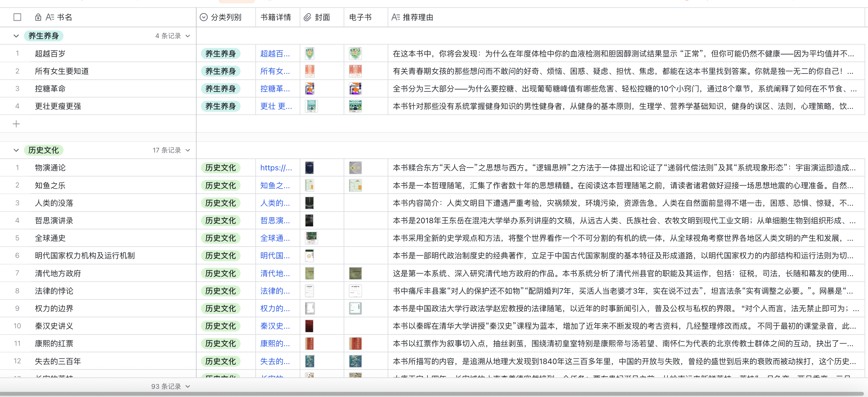Open the 17 条记录 statistics dropdown
This screenshot has height=397, width=868.
pyautogui.click(x=171, y=150)
